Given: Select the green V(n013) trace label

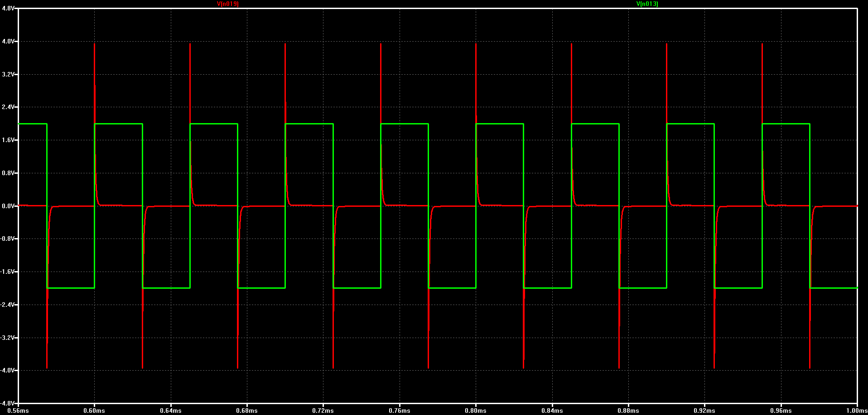Looking at the screenshot, I should (647, 4).
